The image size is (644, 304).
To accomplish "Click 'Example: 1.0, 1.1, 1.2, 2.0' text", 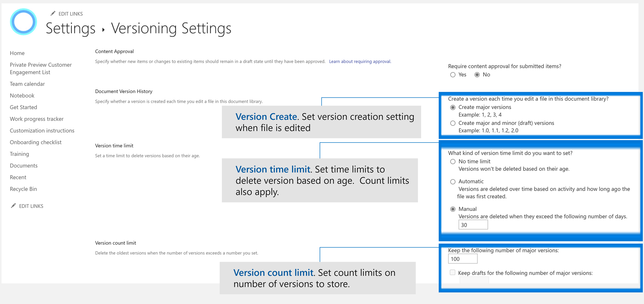I will [489, 131].
